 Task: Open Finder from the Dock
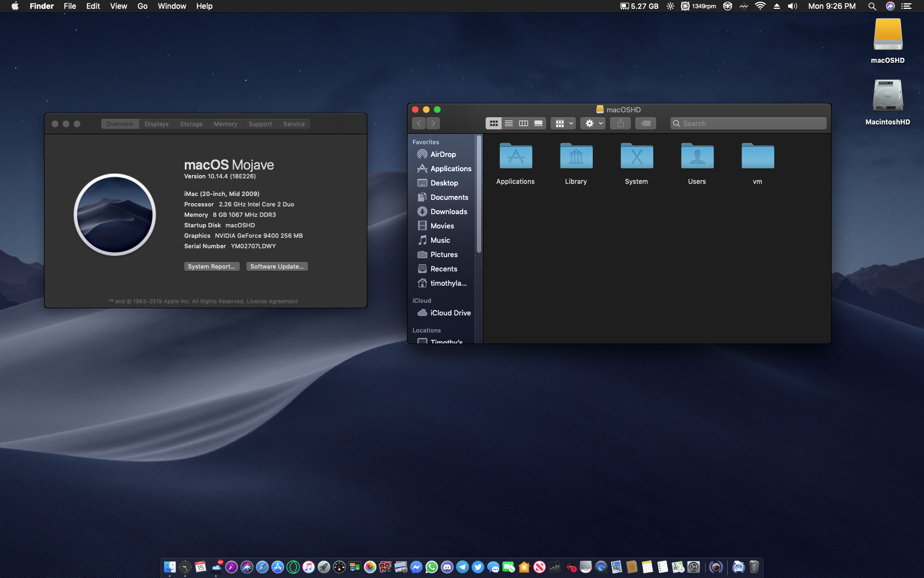point(170,567)
